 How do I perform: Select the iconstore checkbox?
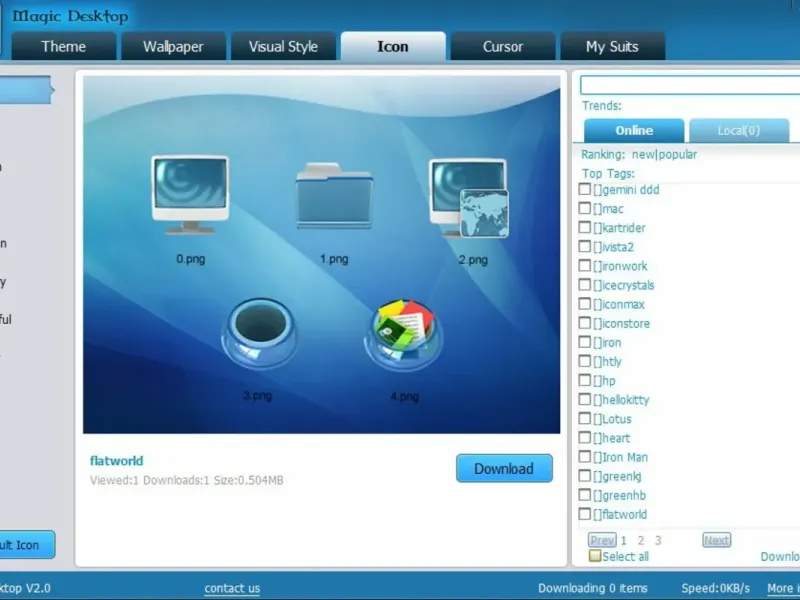point(585,323)
